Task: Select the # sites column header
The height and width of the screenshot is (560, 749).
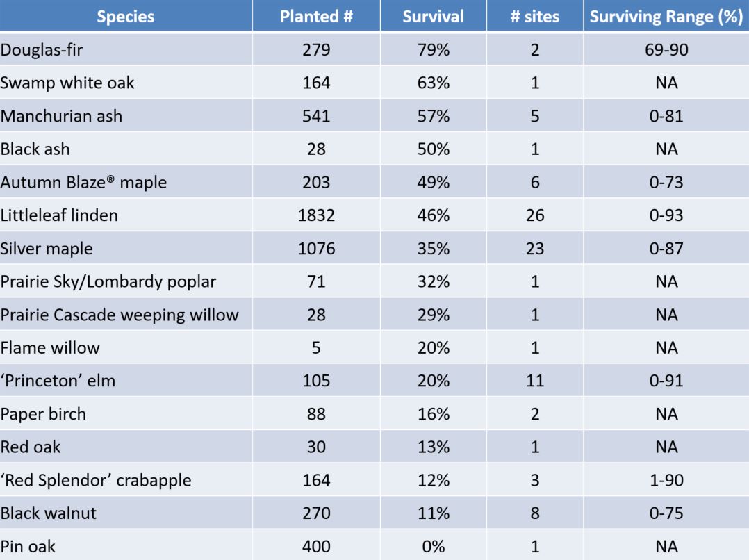Action: 534,17
